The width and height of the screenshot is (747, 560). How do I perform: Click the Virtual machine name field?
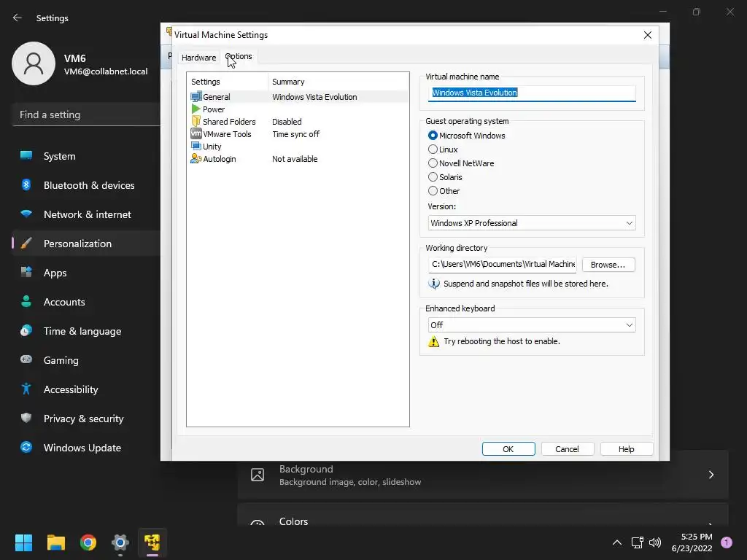pos(532,93)
